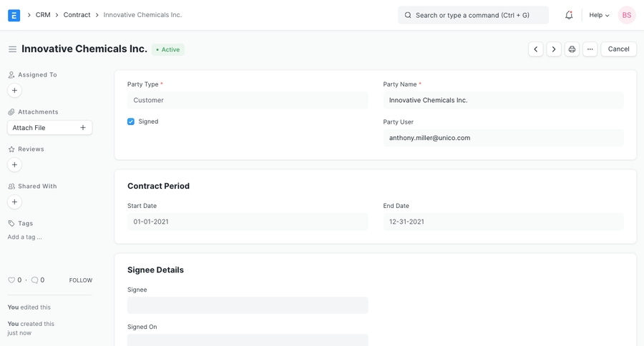Click the FOLLOW link

pos(80,280)
